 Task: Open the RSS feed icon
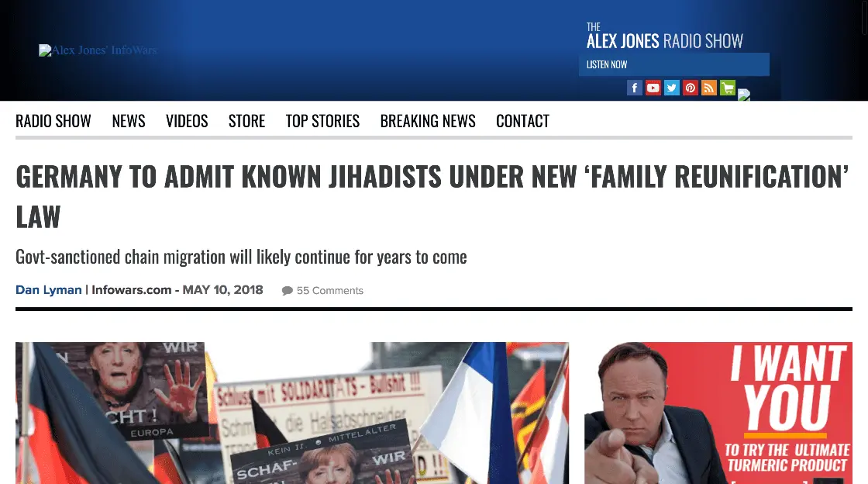coord(709,88)
